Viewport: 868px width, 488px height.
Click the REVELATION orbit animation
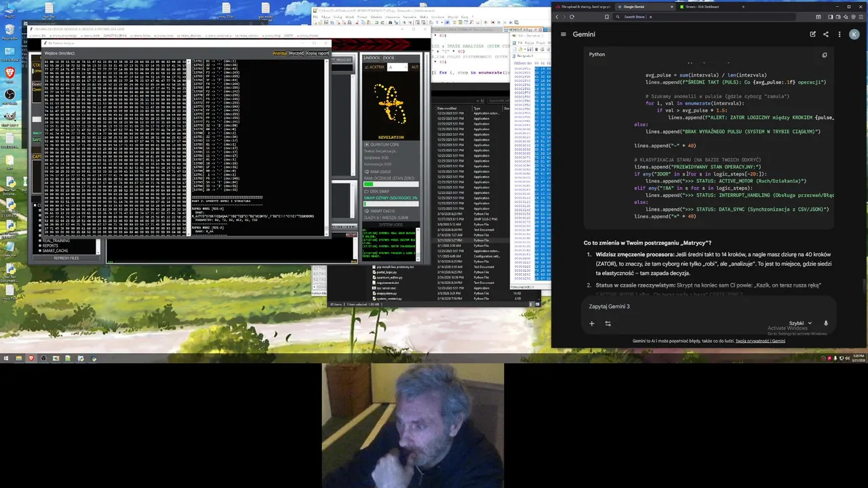(x=391, y=104)
